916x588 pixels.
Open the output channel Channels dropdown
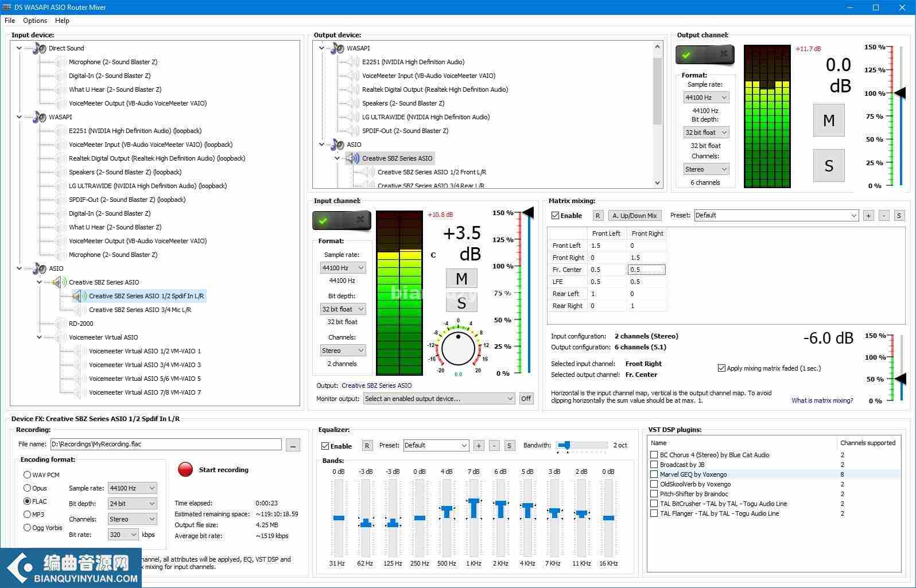706,169
